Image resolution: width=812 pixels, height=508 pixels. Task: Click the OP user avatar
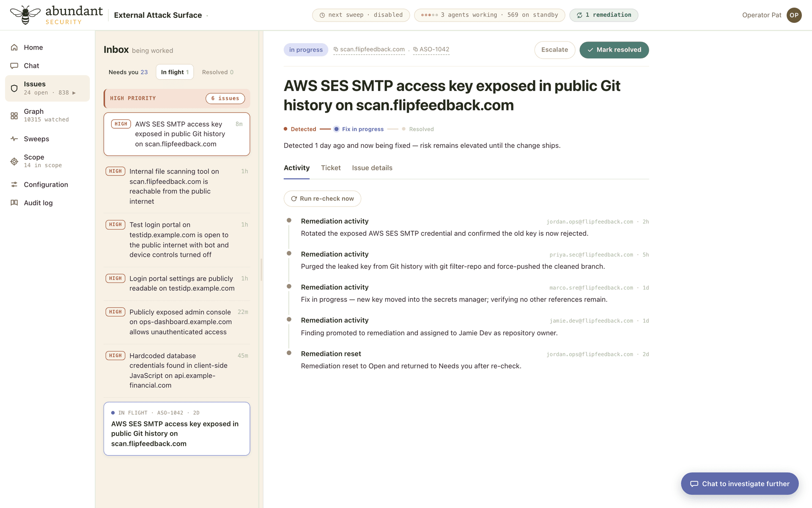pos(794,15)
